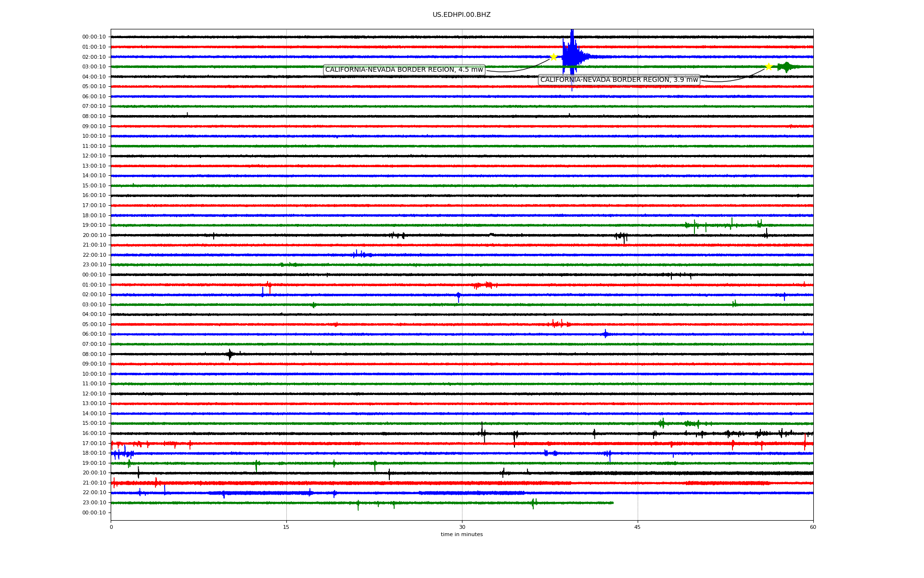This screenshot has height=578, width=924.
Task: Click the yellow star marking the 4.5 mw event
Action: click(553, 56)
